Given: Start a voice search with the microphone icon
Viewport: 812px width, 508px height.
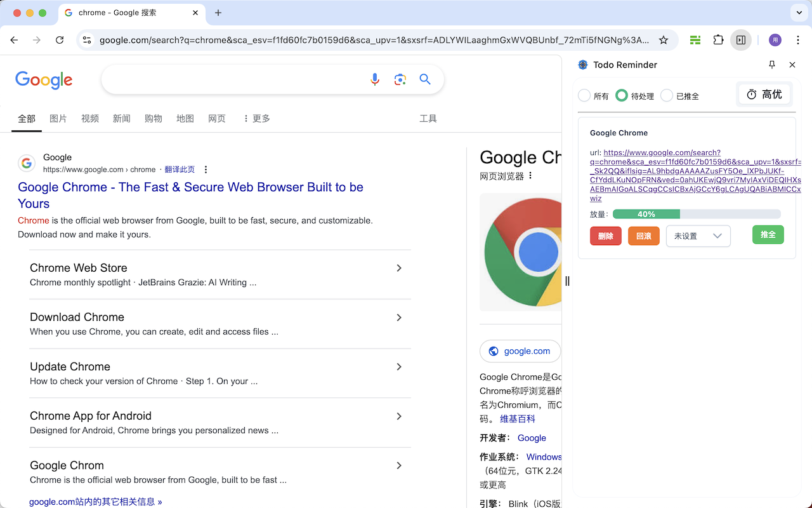Looking at the screenshot, I should [375, 79].
